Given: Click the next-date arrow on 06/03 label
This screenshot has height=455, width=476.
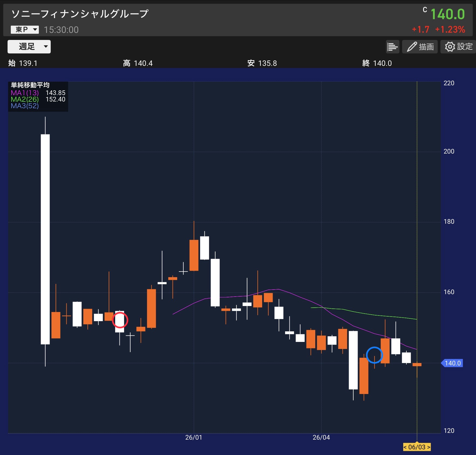Looking at the screenshot, I should (x=429, y=447).
